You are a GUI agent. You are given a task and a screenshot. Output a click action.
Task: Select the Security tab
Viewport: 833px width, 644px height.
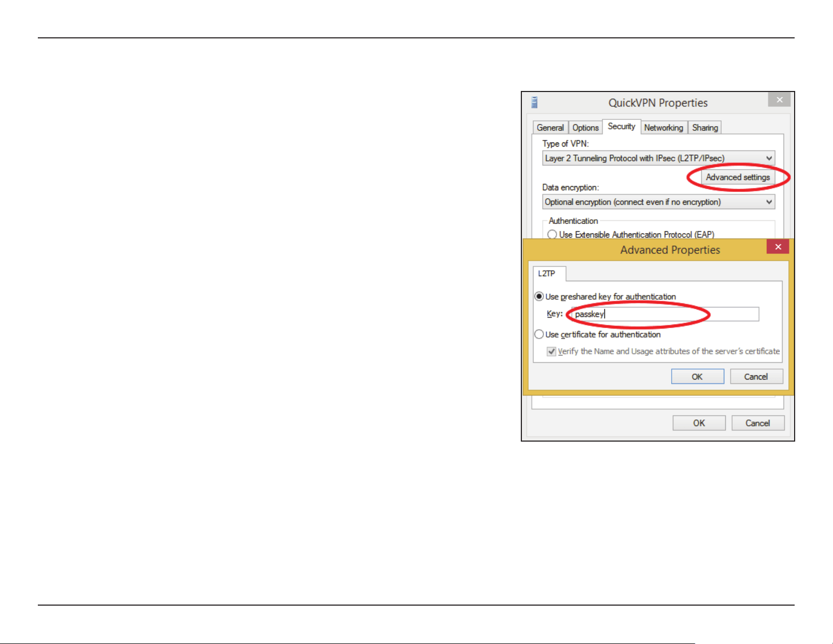click(x=622, y=127)
